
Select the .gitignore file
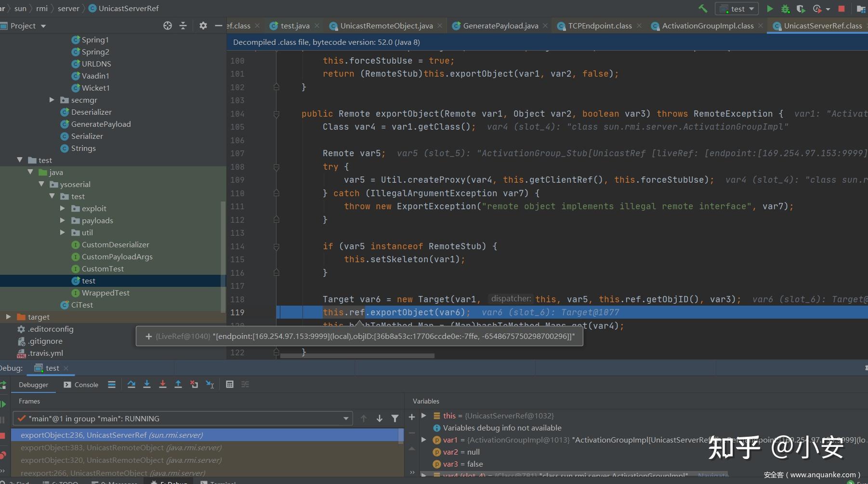click(x=45, y=341)
